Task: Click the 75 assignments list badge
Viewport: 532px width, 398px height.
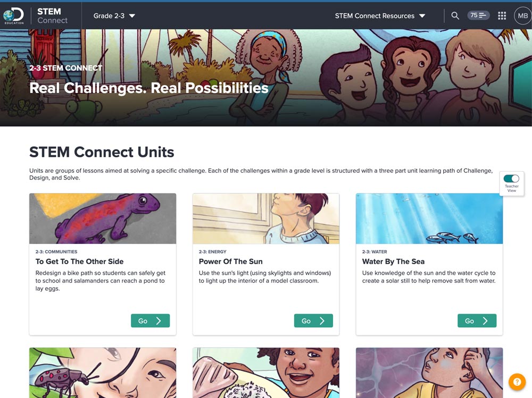Action: [x=478, y=15]
